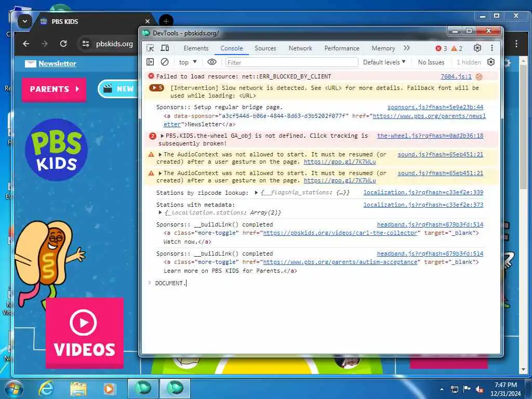This screenshot has width=532, height=399.
Task: Click the pbskids.org address bar
Action: pos(114,44)
